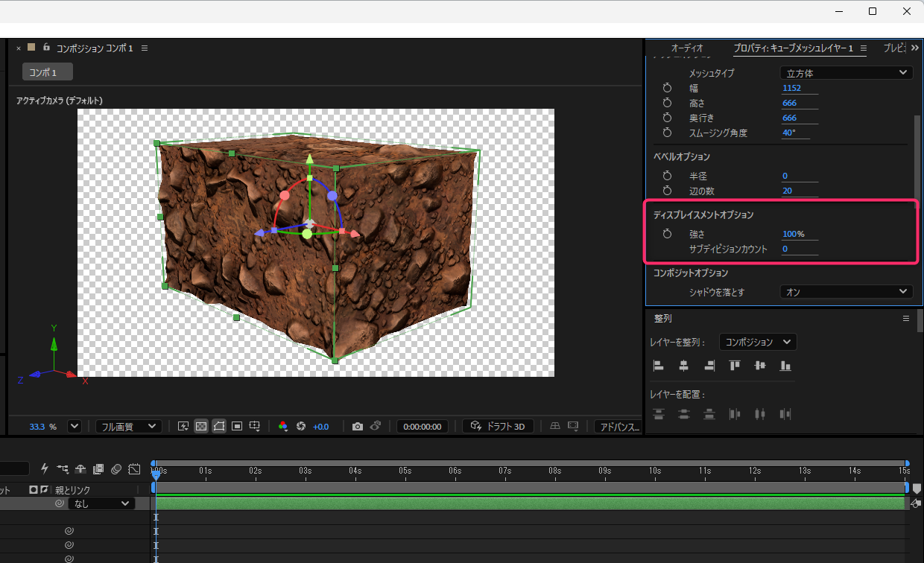Screen dimensions: 924x563
Task: Align layers to the bottom edge
Action: point(785,366)
